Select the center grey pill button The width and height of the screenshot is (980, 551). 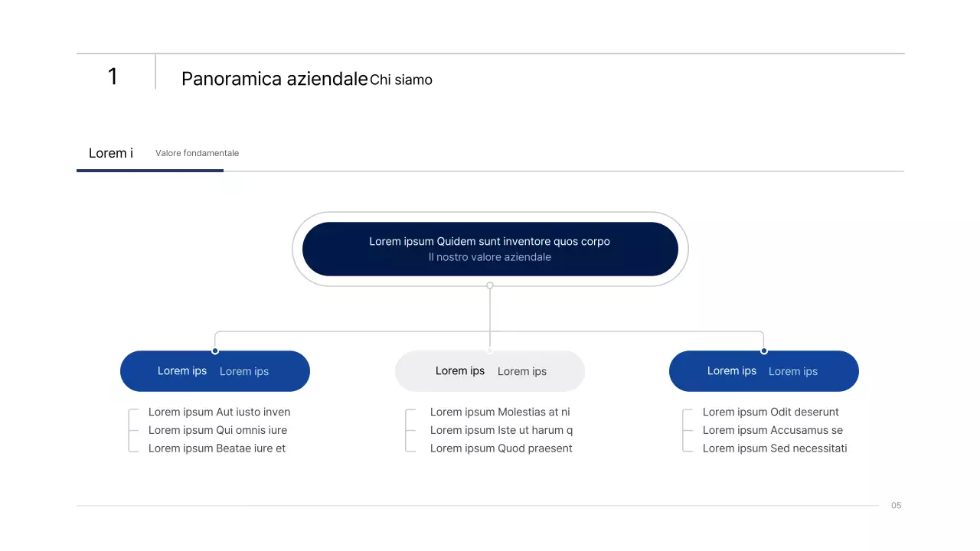(x=490, y=371)
